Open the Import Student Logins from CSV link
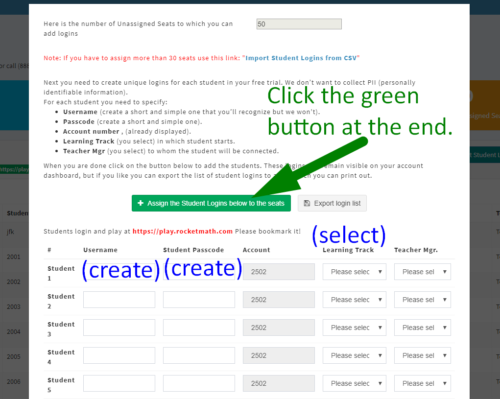Image resolution: width=500 pixels, height=399 pixels. pos(301,58)
